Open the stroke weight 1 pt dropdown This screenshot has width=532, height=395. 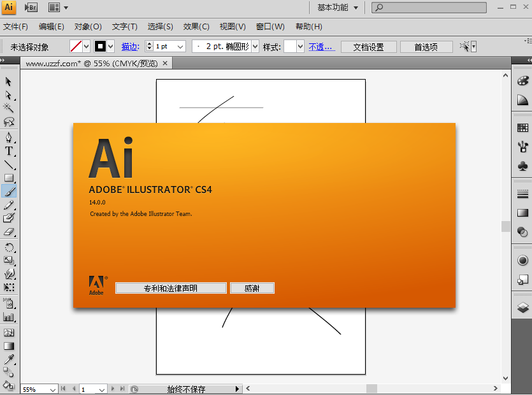point(180,47)
